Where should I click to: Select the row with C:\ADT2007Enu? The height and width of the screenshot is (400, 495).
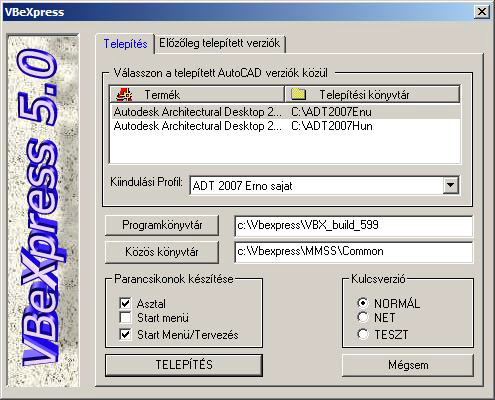click(x=285, y=112)
